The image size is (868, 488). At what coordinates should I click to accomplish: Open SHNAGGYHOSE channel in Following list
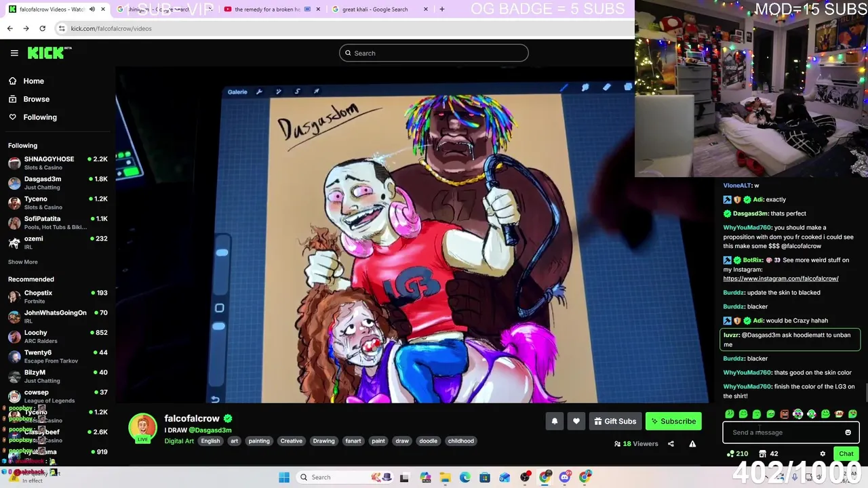[58, 163]
